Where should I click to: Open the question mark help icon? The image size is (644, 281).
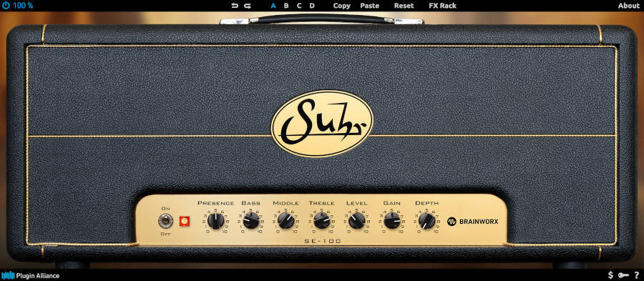click(637, 275)
